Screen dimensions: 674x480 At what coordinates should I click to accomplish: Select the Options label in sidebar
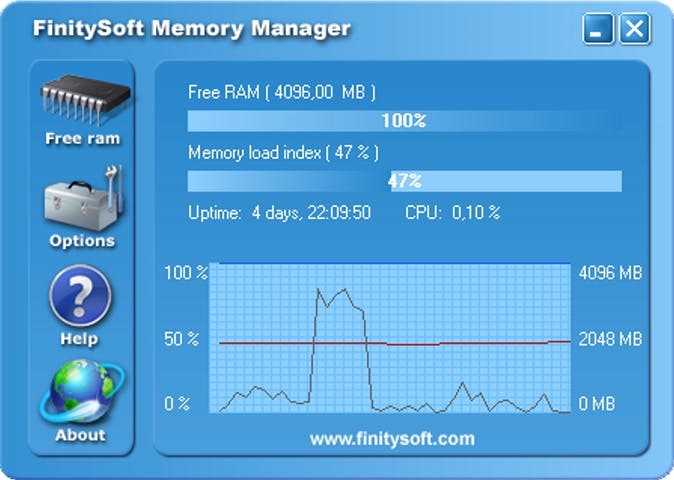(82, 241)
